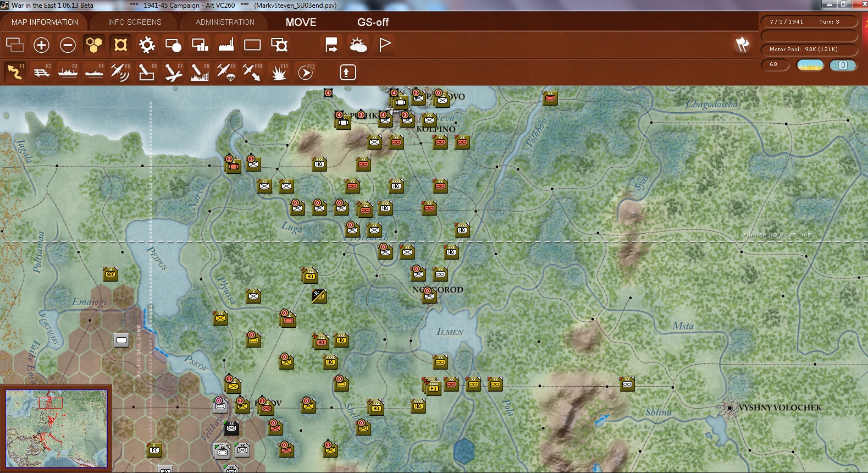
Task: Select the F10 aircraft with arrow mode
Action: tap(252, 72)
